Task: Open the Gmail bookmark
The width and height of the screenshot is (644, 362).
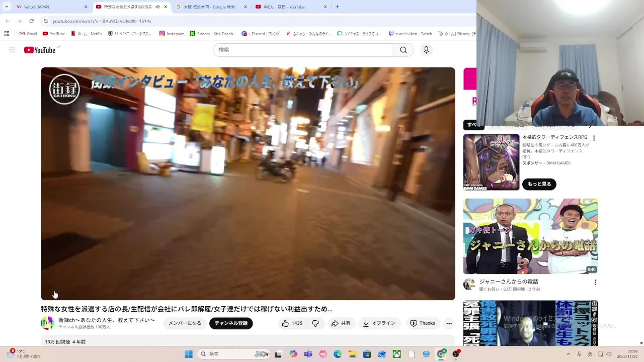Action: click(28, 34)
